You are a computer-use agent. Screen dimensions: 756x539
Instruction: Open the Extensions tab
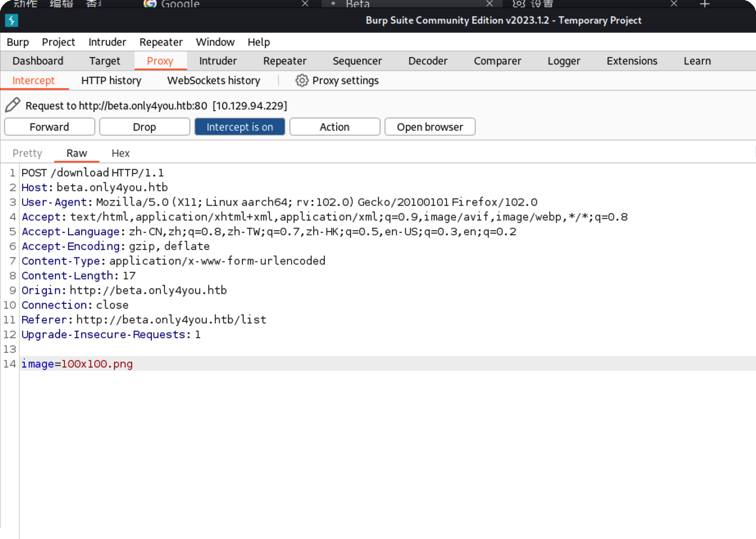point(632,61)
